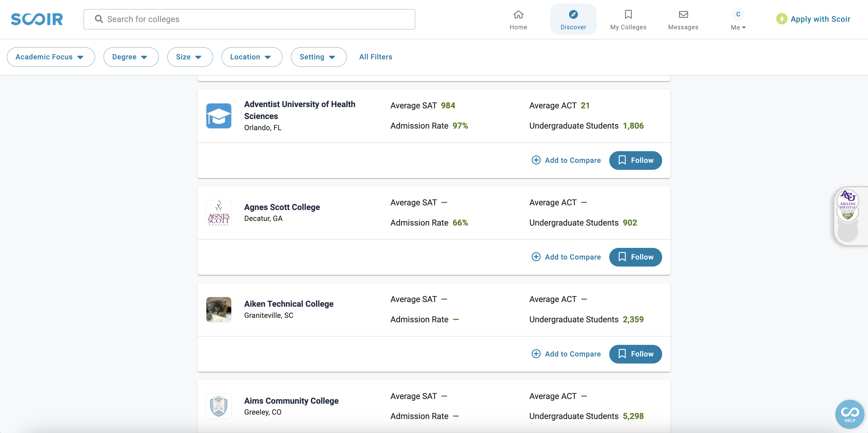Follow Agnes Scott College

[635, 257]
